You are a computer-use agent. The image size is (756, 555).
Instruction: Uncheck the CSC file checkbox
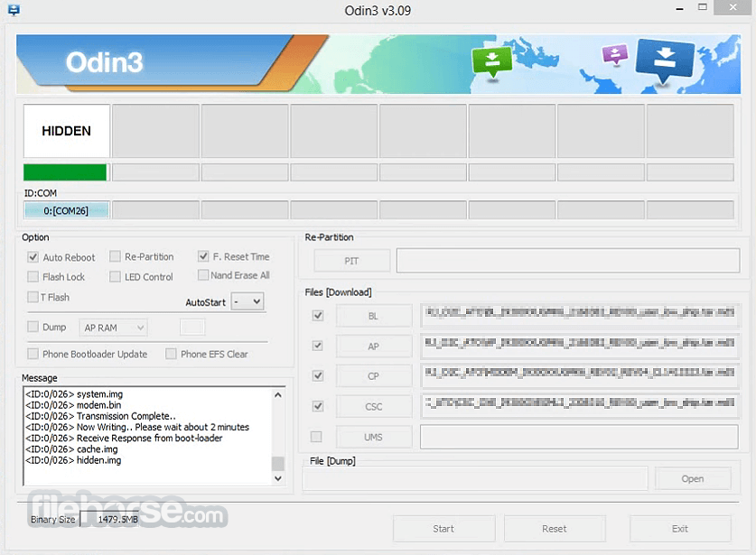pos(318,406)
